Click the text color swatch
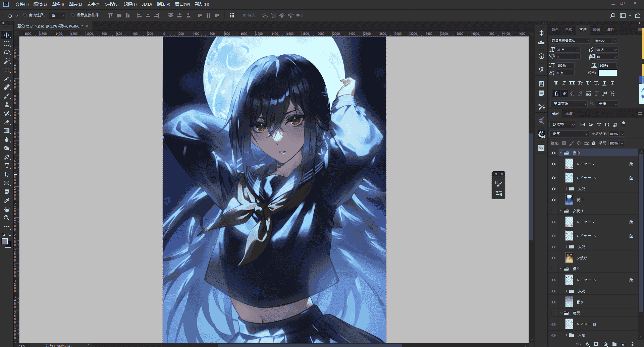Viewport: 644px width, 347px height. (607, 73)
